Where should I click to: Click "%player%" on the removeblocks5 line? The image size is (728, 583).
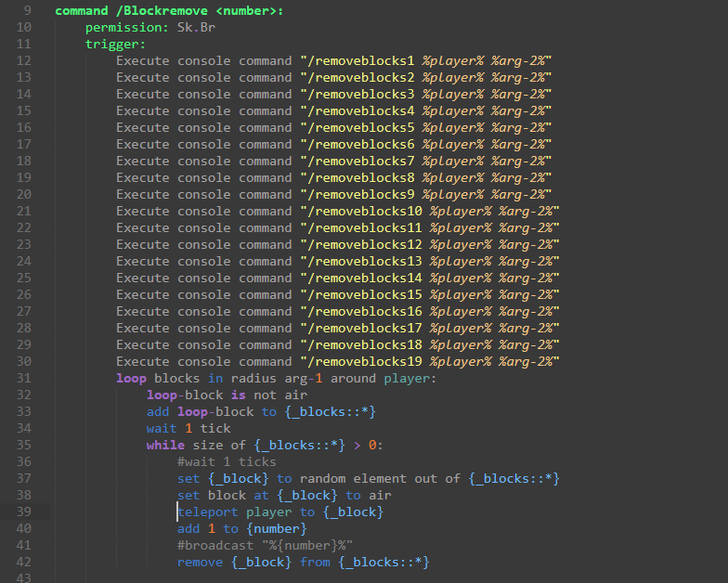[452, 128]
